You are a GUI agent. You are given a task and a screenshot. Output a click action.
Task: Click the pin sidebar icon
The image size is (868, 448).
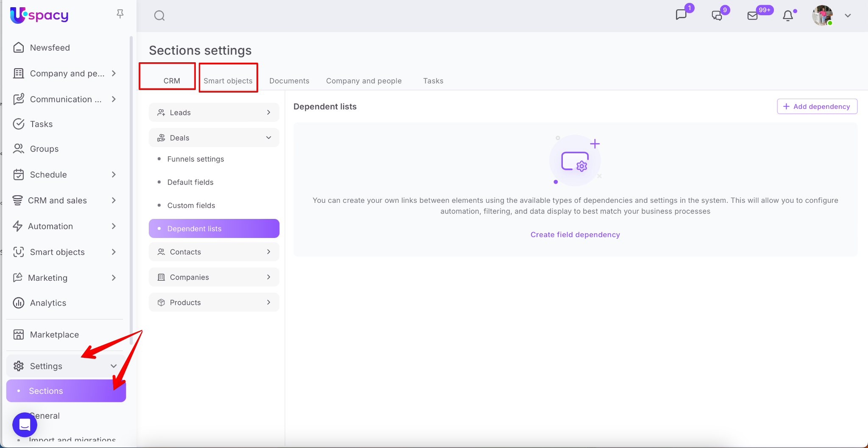tap(120, 14)
